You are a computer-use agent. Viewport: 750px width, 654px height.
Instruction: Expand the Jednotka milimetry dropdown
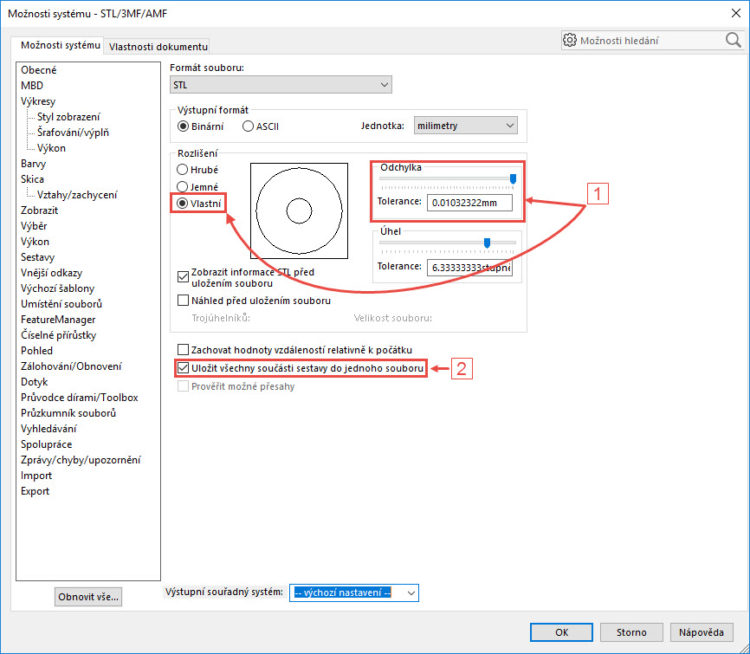click(465, 126)
